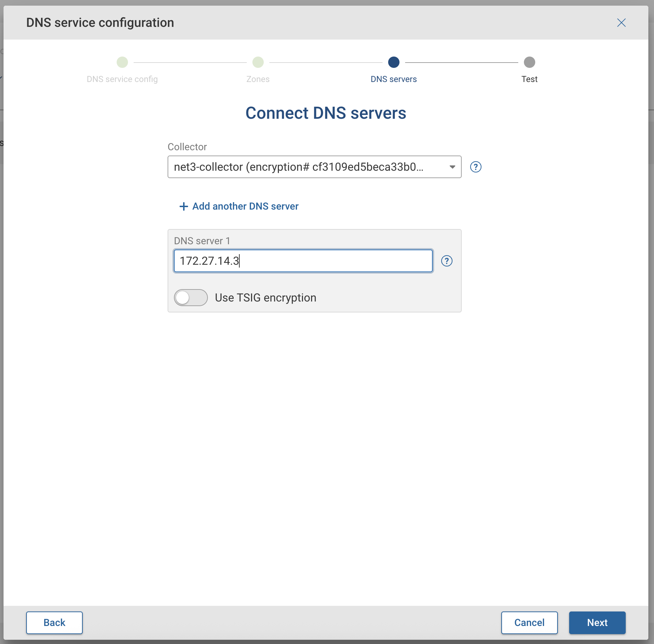The height and width of the screenshot is (644, 654).
Task: Click the Cancel button
Action: (x=529, y=622)
